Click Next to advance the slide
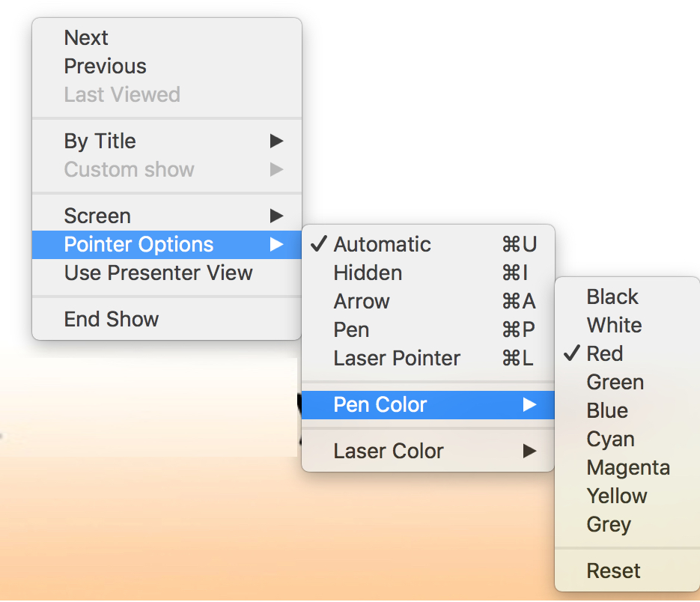The image size is (700, 602). [86, 37]
